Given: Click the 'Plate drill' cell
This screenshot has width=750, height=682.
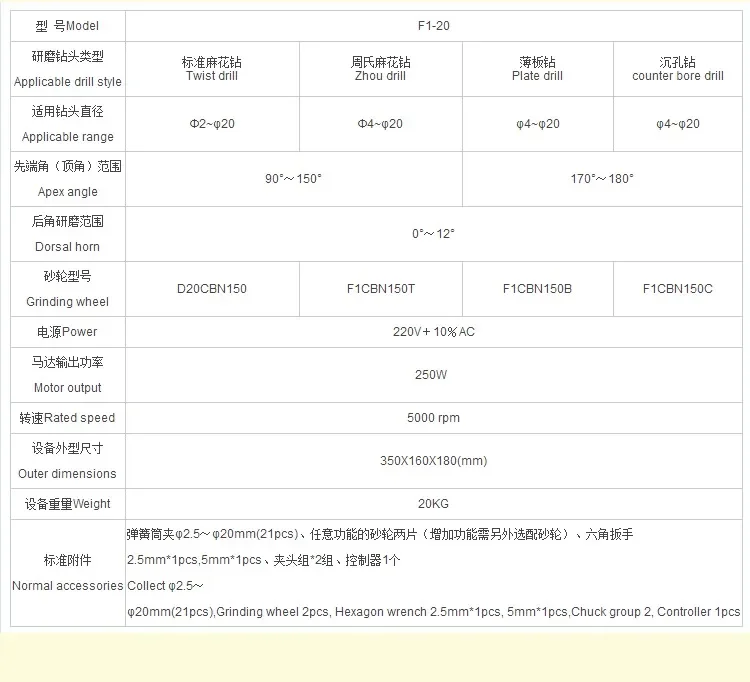Looking at the screenshot, I should (537, 69).
